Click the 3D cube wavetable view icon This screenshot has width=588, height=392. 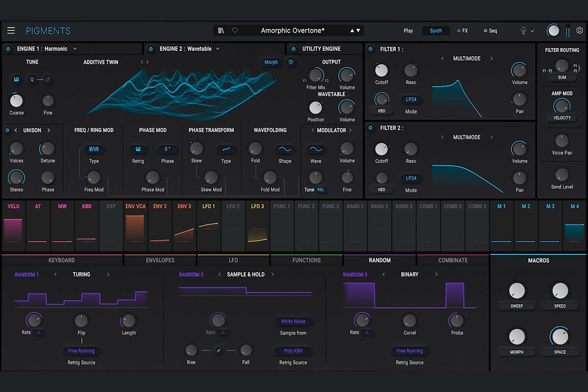(291, 62)
